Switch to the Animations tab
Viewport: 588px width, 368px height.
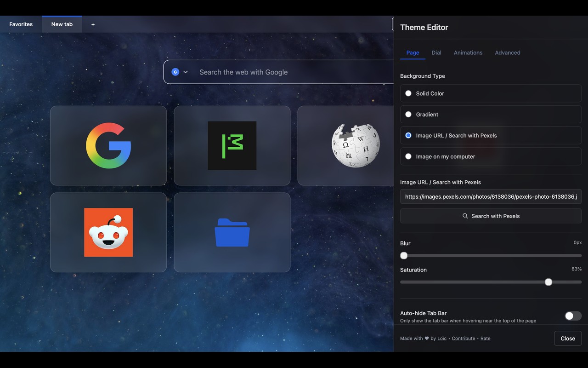click(468, 52)
